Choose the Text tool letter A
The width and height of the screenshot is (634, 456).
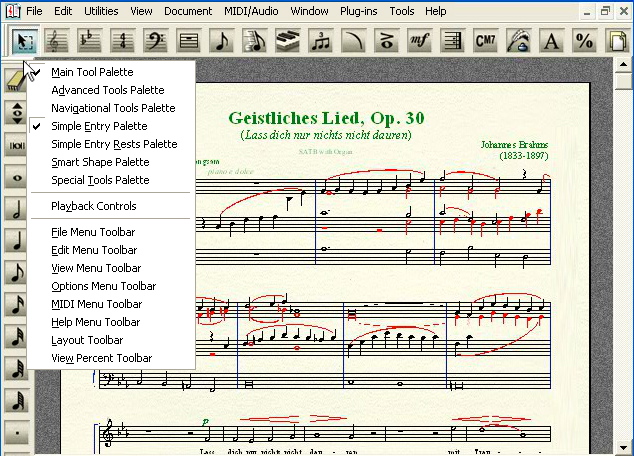551,41
